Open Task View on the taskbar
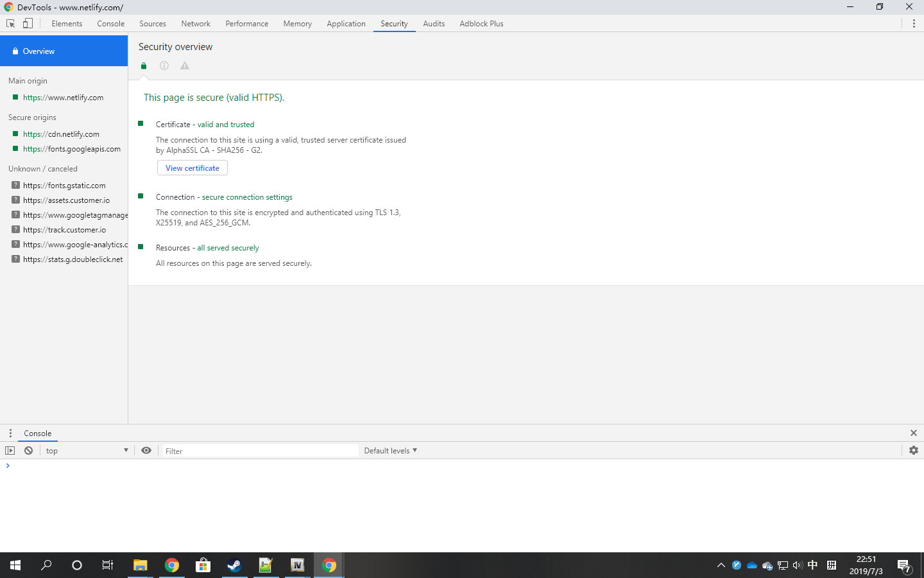Viewport: 924px width, 578px height. pos(108,565)
